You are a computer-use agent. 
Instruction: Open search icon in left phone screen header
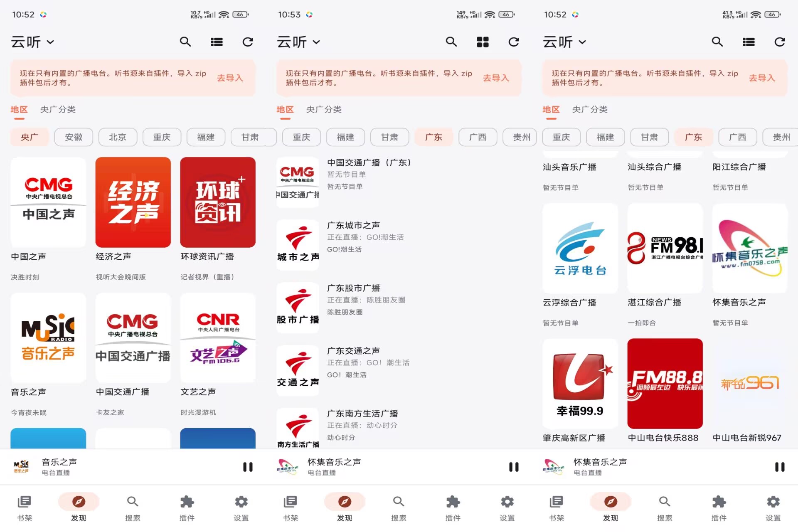click(185, 42)
